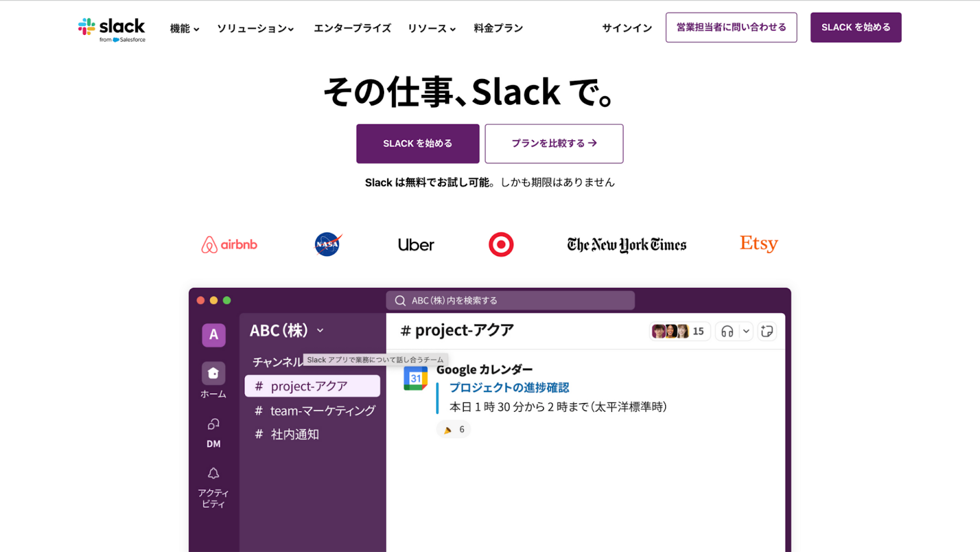
Task: Click the NASA logo
Action: pyautogui.click(x=328, y=244)
